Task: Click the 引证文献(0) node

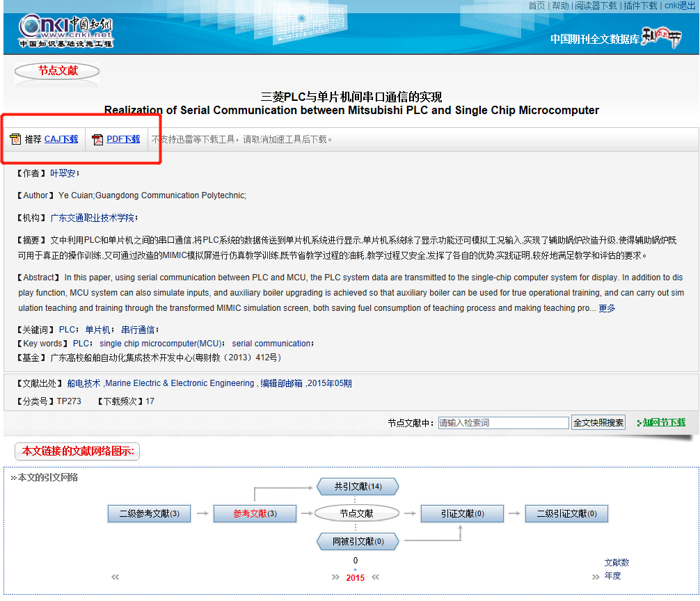Action: [x=463, y=513]
